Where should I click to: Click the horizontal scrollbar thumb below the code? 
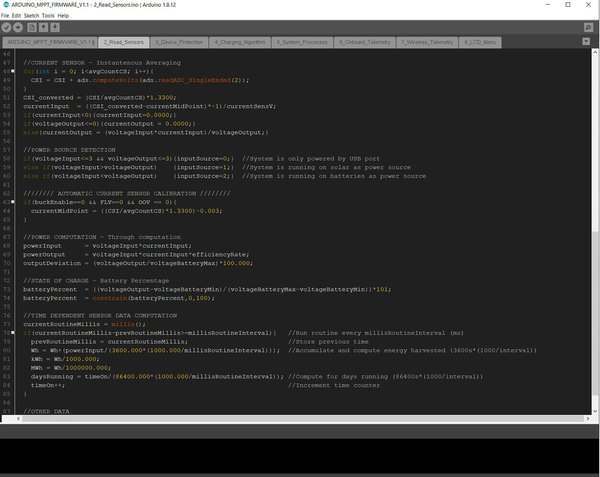[x=302, y=419]
